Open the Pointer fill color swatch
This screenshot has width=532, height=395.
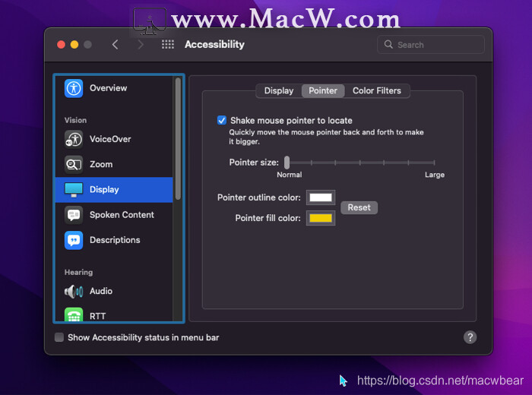point(321,218)
